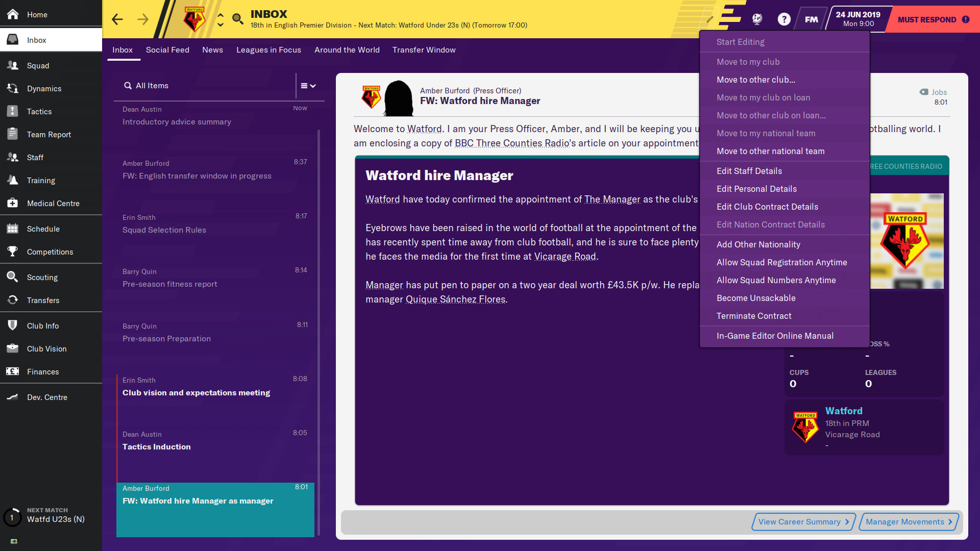This screenshot has width=980, height=551.
Task: Open the Competitions section
Action: pos(50,252)
